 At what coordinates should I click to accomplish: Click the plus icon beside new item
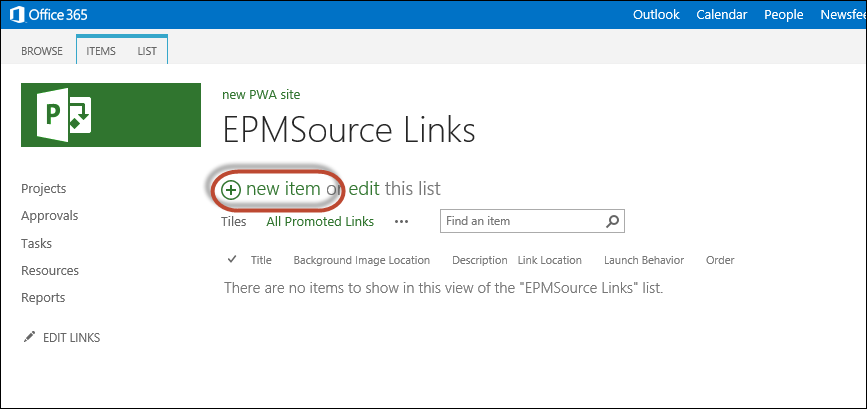pos(231,190)
